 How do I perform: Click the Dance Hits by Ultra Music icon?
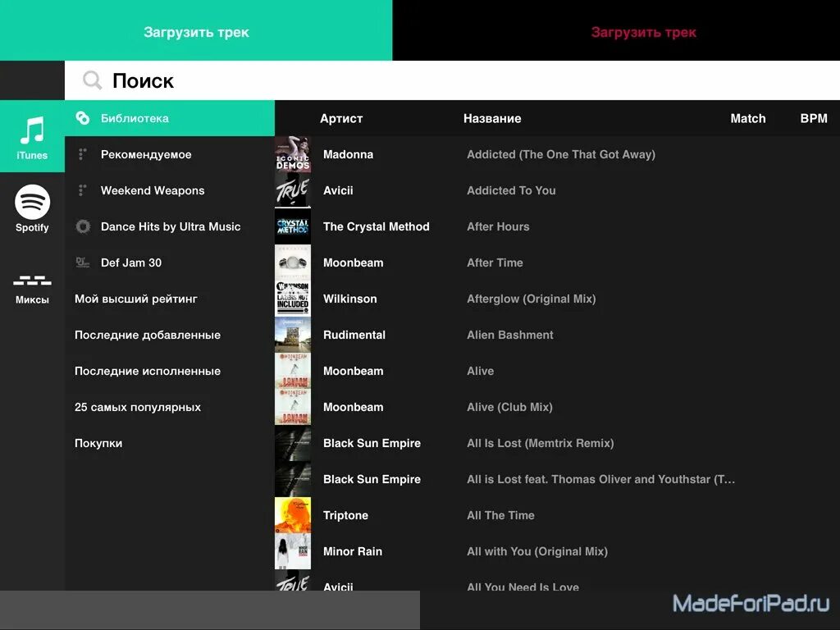(83, 226)
